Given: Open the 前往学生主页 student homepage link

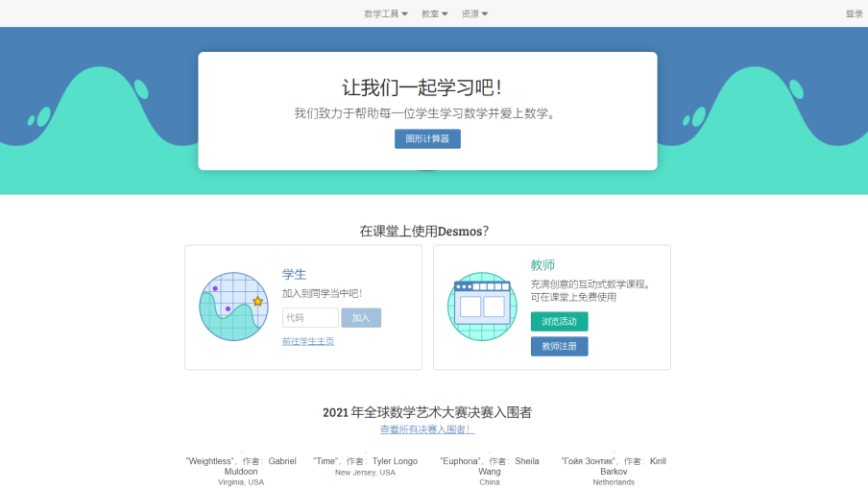Looking at the screenshot, I should click(x=308, y=341).
